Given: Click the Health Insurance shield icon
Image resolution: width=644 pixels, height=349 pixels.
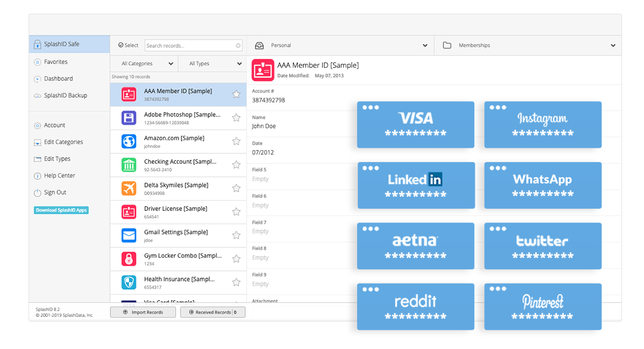Looking at the screenshot, I should click(129, 282).
